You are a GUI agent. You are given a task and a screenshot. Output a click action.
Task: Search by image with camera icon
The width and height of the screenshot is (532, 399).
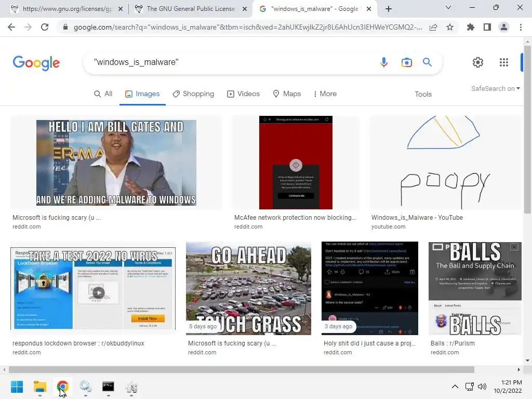[x=406, y=62]
